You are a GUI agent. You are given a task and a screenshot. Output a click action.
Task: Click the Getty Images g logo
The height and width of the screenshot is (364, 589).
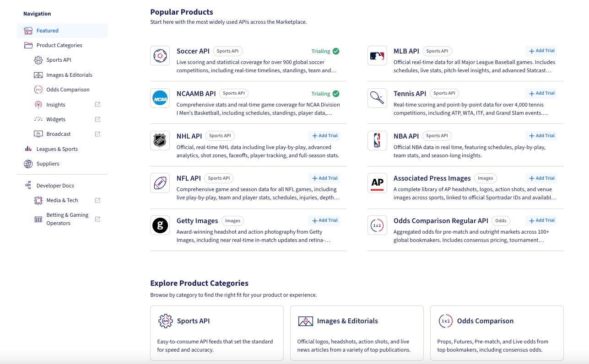point(160,225)
